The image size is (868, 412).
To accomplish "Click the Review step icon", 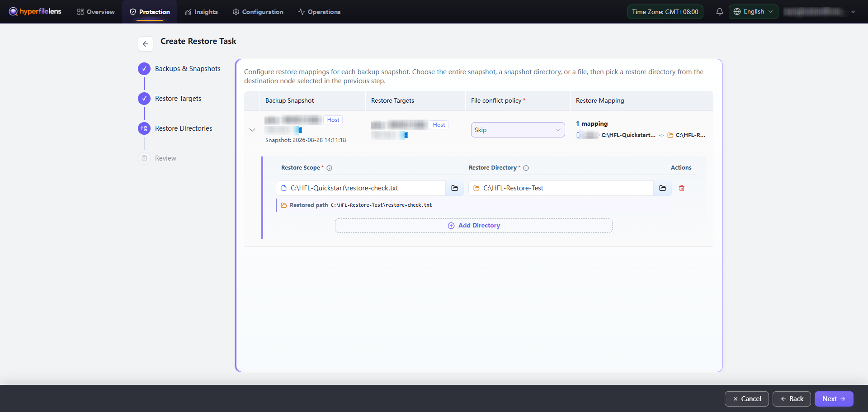I will [x=144, y=158].
